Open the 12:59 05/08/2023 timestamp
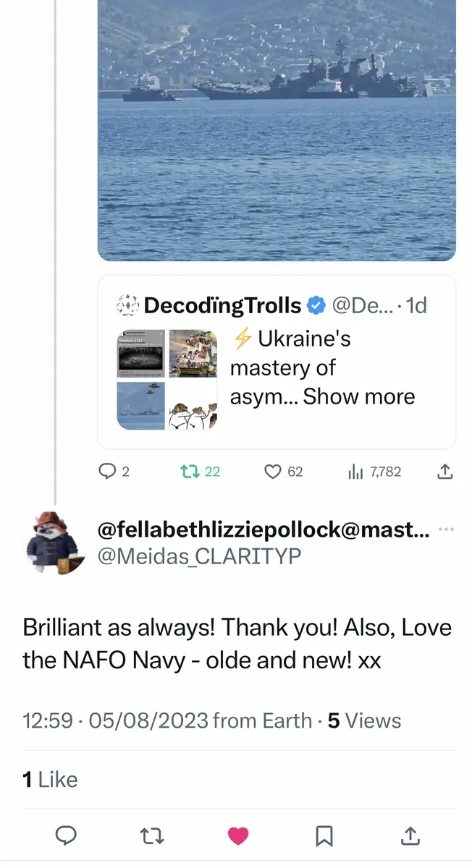Viewport: 472px width, 868px height. (115, 720)
